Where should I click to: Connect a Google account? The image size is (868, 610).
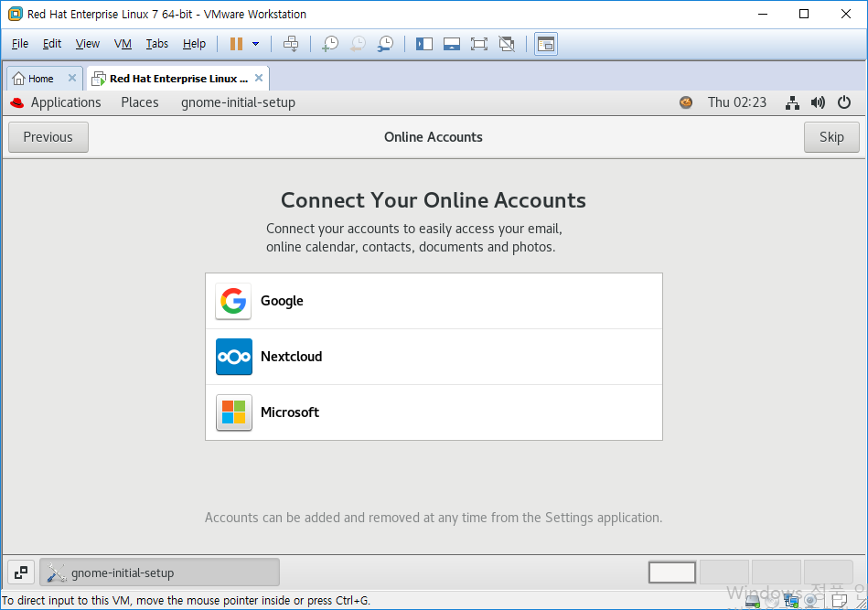(434, 301)
